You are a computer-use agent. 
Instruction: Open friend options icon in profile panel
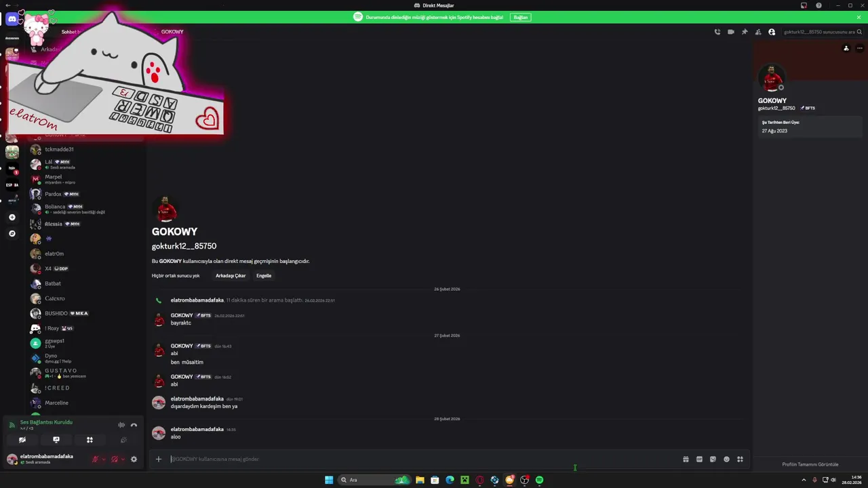(846, 48)
